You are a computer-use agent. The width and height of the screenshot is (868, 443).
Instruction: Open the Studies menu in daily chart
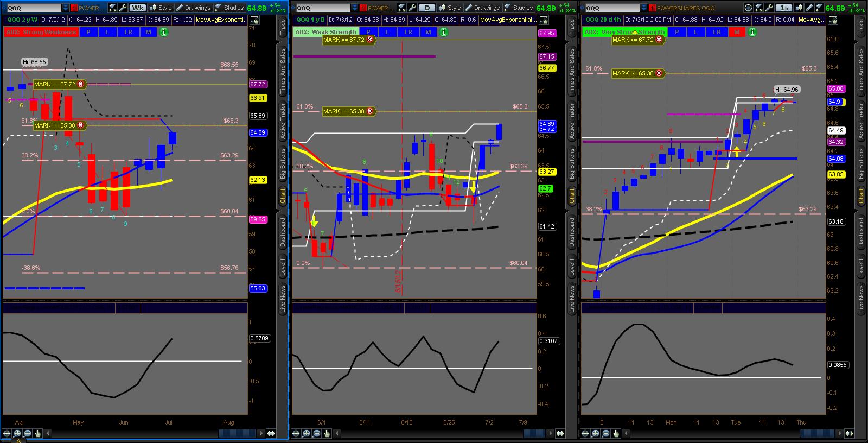(519, 8)
